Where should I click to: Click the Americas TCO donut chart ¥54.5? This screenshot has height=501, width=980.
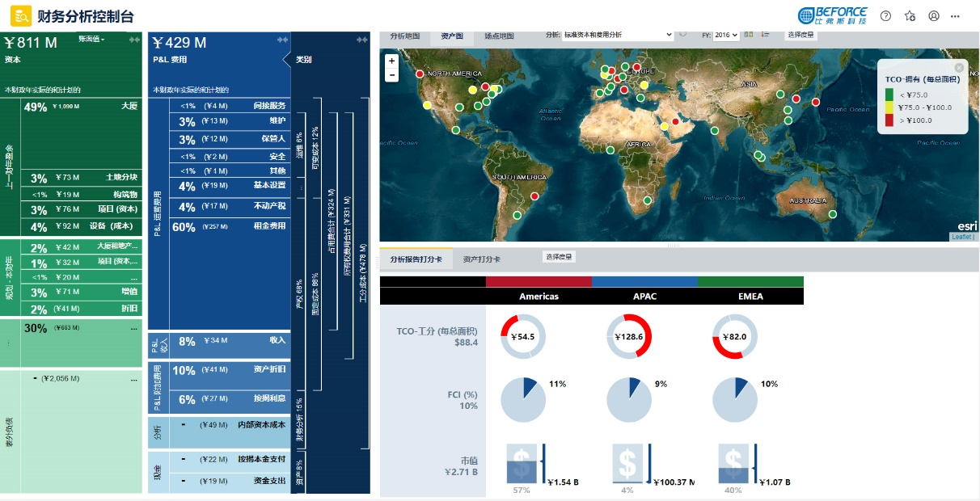pos(523,336)
